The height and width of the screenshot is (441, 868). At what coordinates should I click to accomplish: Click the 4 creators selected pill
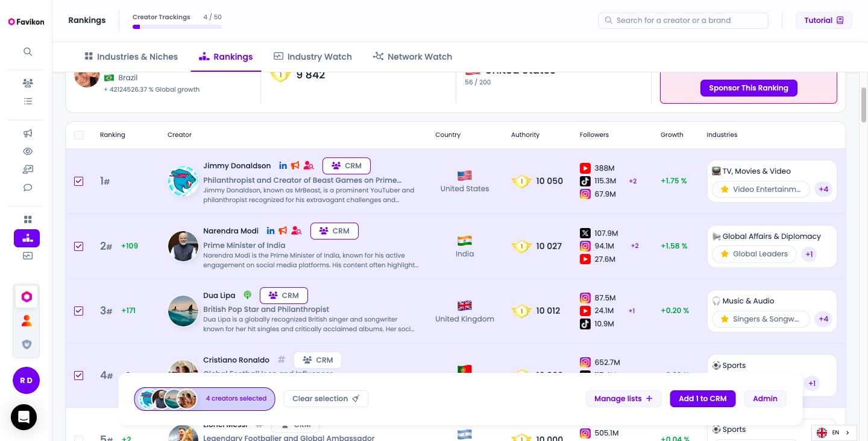pos(204,399)
